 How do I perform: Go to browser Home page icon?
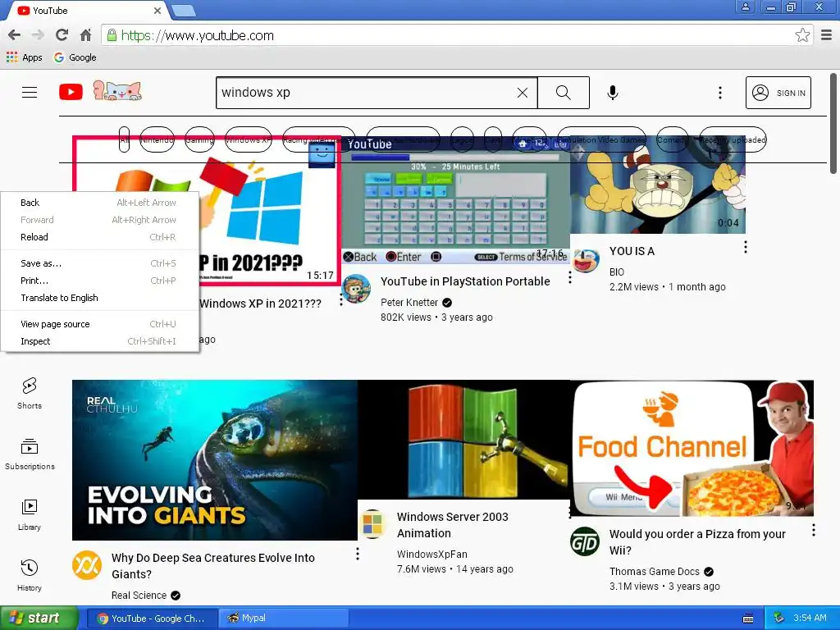click(x=85, y=35)
